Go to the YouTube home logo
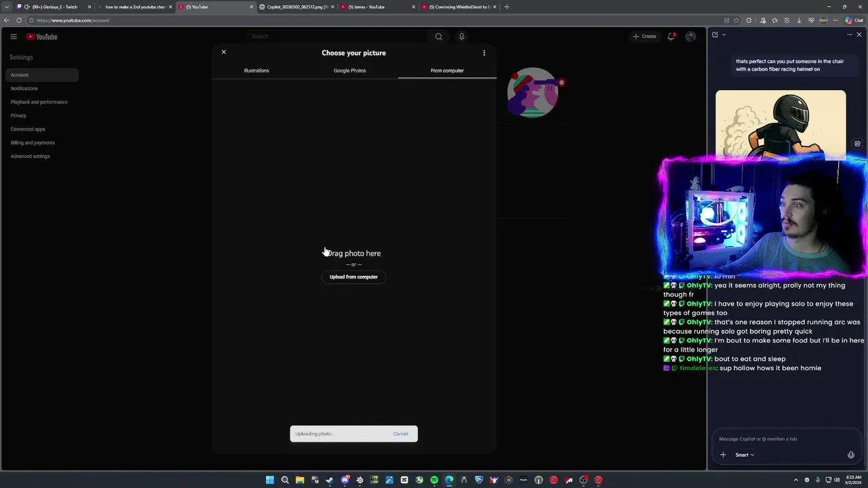This screenshot has width=868, height=488. (41, 37)
